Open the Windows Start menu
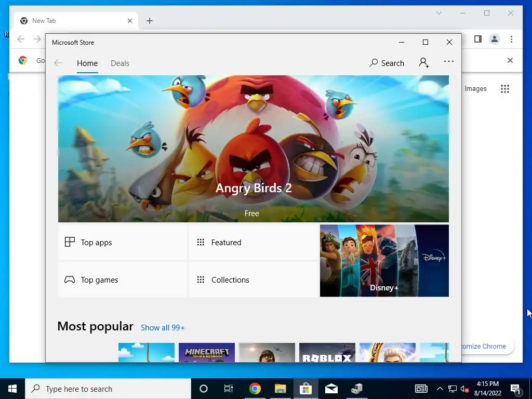Viewport: 532px width, 399px height. [12, 389]
